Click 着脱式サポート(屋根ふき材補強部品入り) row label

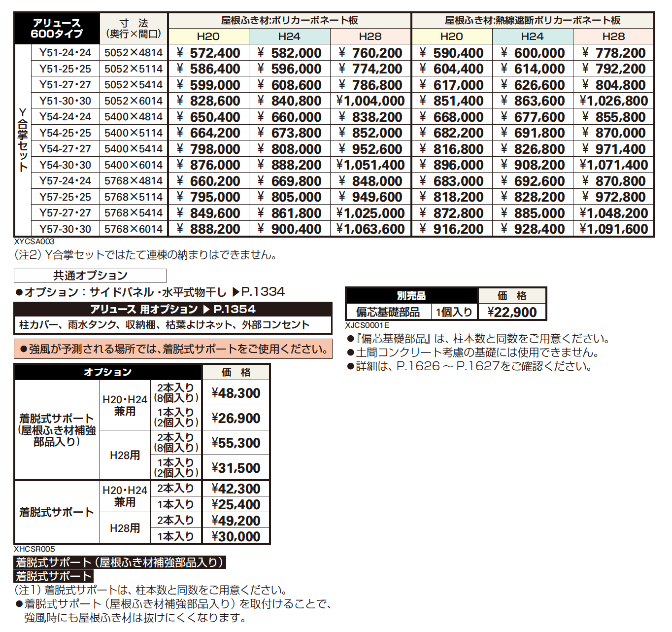click(x=57, y=430)
